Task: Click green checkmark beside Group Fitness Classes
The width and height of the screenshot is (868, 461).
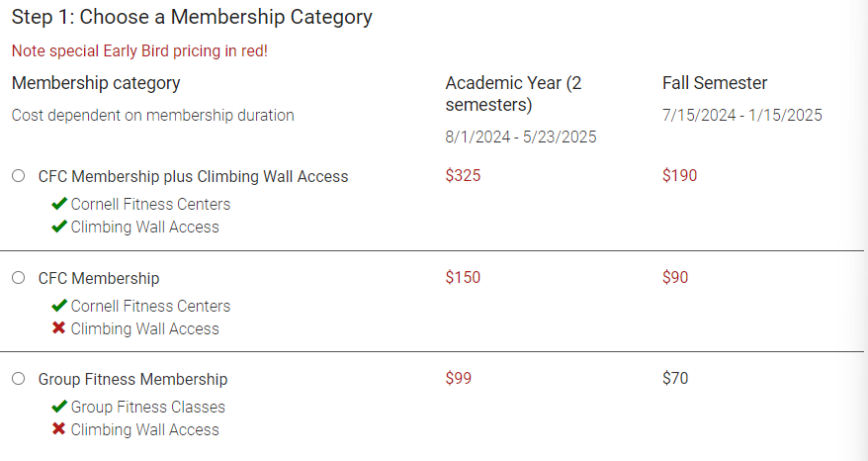Action: 59,407
